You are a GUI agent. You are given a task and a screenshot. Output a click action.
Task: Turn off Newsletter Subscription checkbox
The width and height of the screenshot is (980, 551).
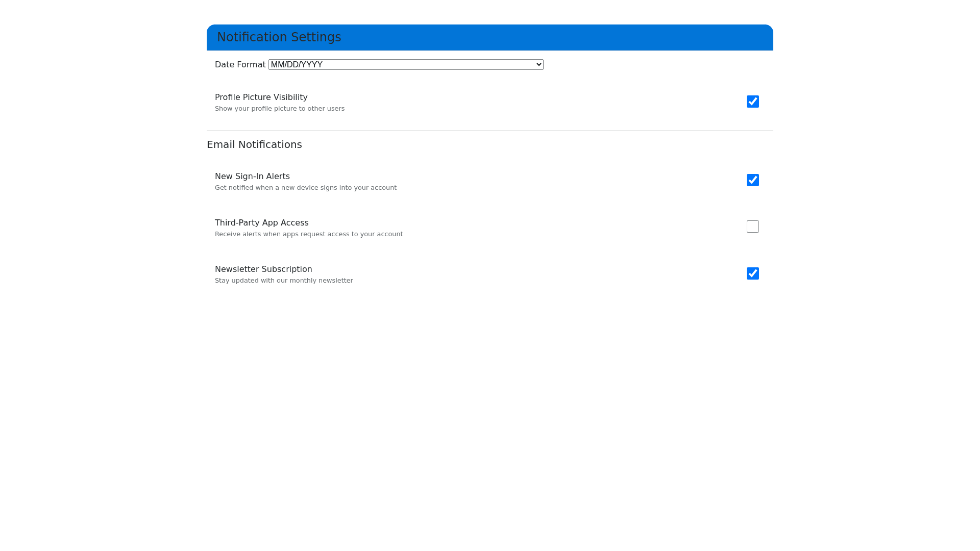(753, 273)
